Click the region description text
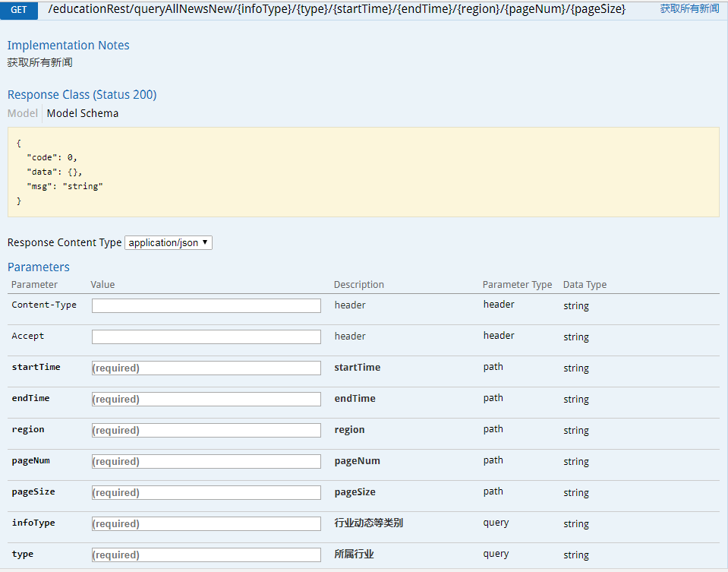The image size is (728, 572). [349, 430]
